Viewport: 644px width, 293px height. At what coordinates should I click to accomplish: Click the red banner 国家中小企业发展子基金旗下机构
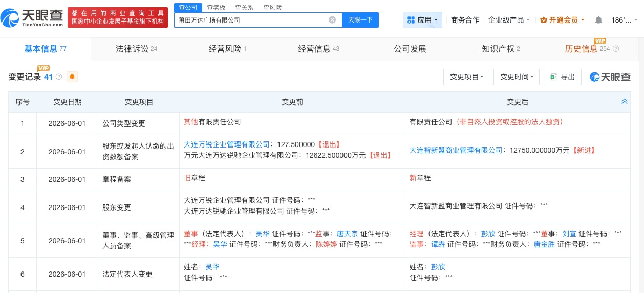[118, 22]
